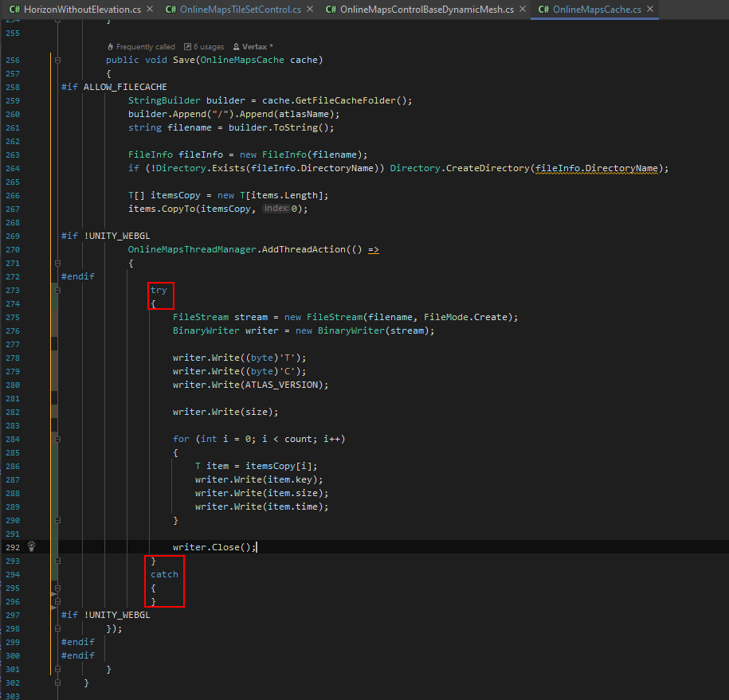Collapse the catch block fold at line 295
729x700 pixels.
(57, 588)
